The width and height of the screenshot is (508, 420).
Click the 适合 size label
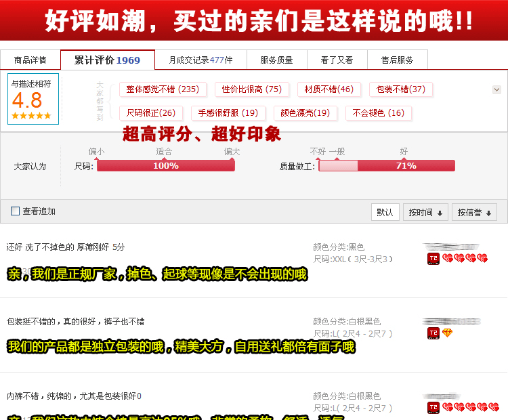pyautogui.click(x=164, y=151)
